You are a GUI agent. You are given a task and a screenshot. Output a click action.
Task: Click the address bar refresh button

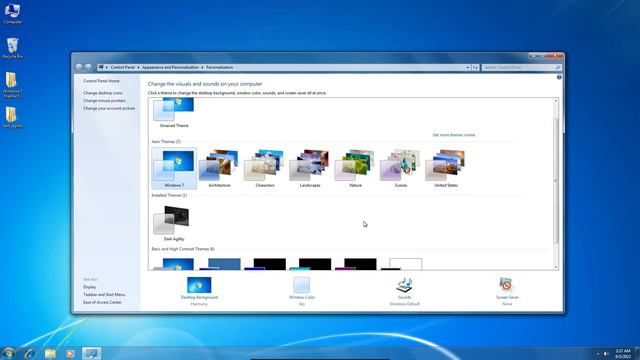click(475, 67)
